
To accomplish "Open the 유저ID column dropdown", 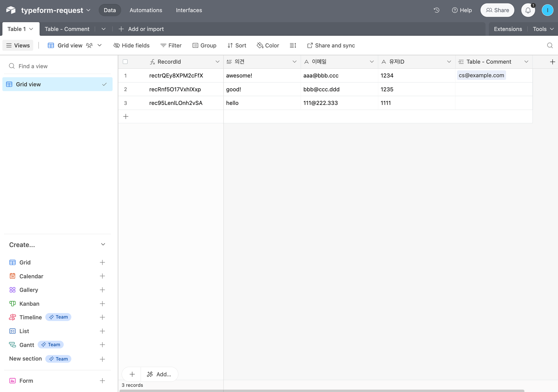I will [449, 62].
